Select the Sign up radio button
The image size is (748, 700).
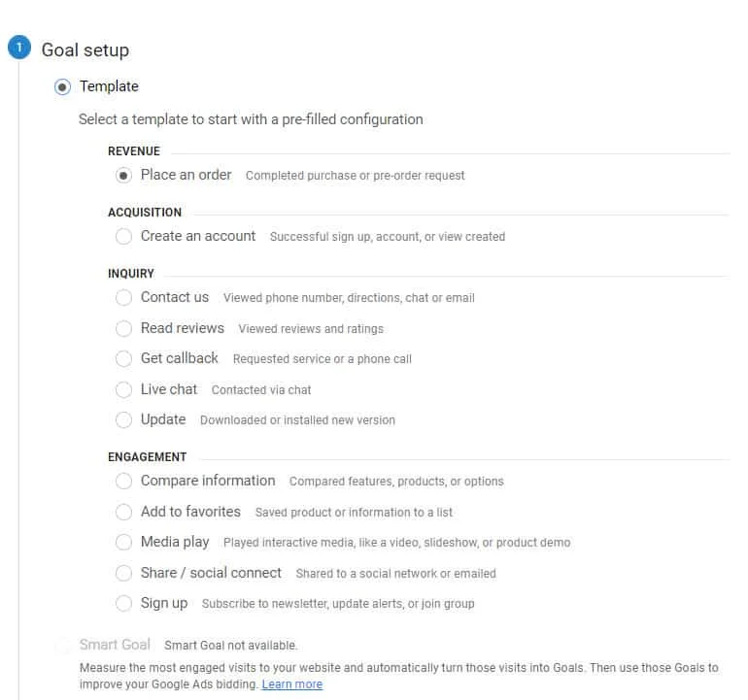(123, 604)
